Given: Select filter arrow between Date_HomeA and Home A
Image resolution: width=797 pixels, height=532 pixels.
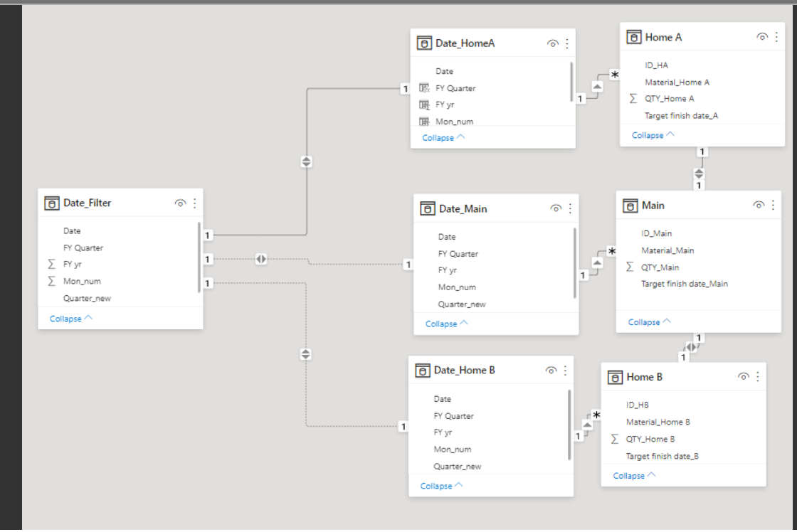Looking at the screenshot, I should 597,86.
